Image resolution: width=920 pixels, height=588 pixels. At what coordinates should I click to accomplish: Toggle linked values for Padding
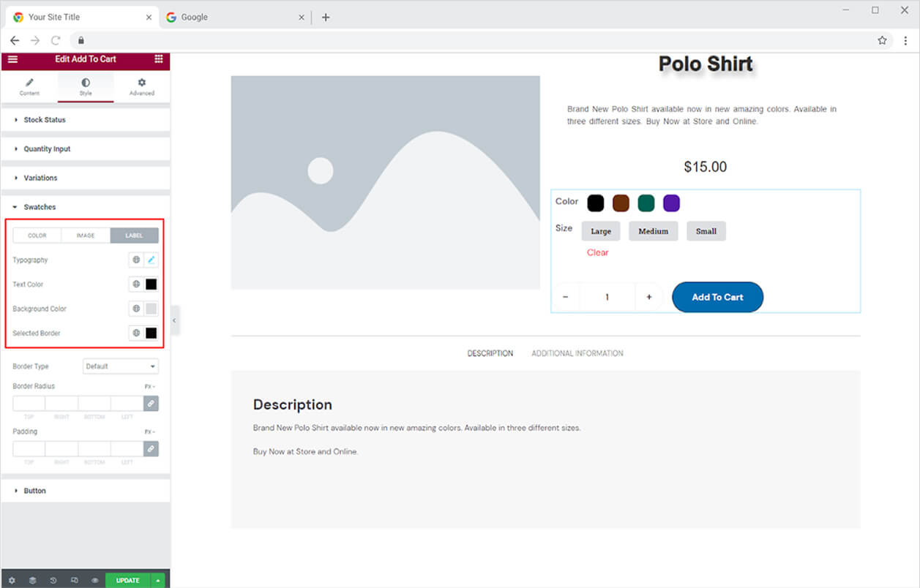pyautogui.click(x=151, y=448)
